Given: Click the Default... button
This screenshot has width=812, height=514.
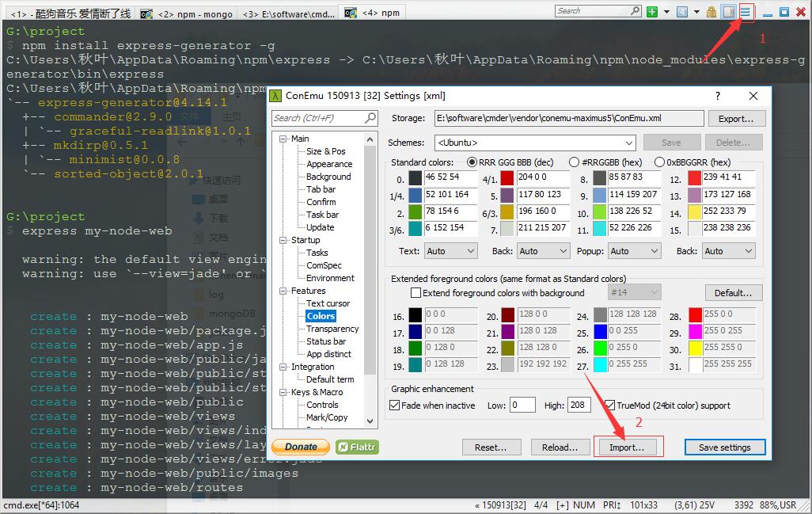Looking at the screenshot, I should [x=734, y=293].
